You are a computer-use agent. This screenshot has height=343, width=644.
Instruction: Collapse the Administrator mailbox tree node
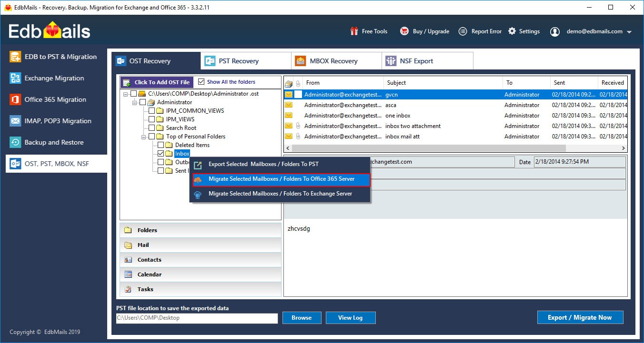pos(135,102)
